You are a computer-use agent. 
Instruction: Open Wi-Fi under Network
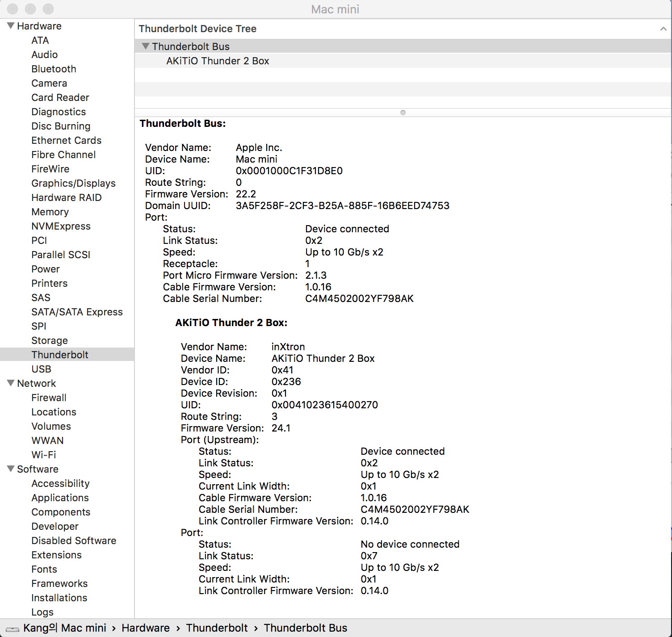click(x=44, y=455)
